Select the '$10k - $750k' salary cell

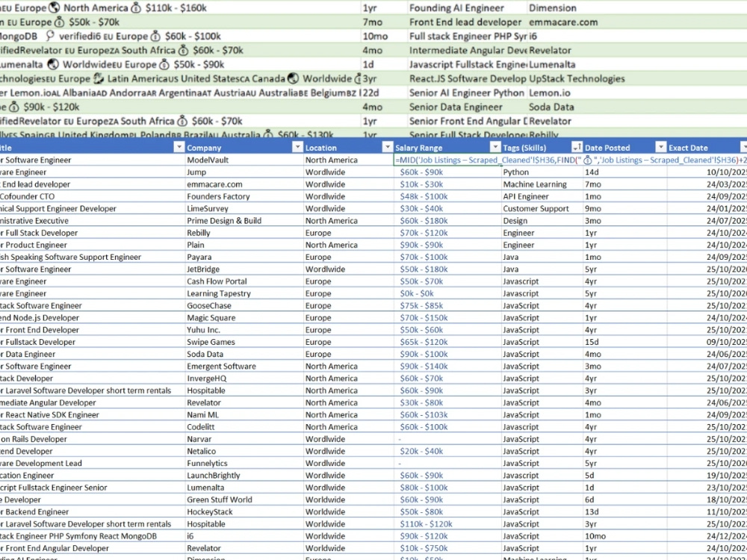[x=447, y=549]
